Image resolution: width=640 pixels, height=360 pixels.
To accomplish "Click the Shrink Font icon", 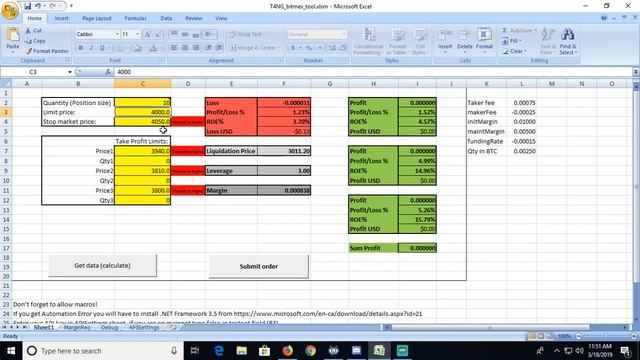I will 158,35.
